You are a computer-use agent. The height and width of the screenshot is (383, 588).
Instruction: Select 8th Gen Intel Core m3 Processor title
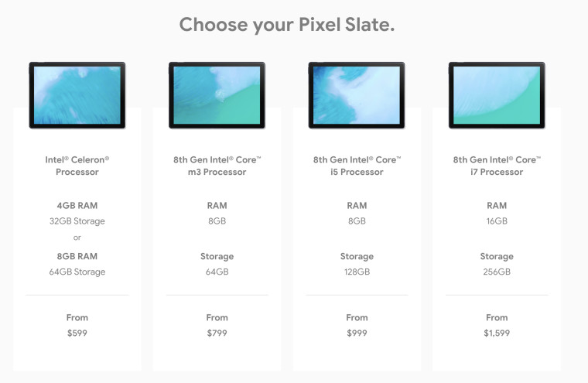click(x=217, y=166)
